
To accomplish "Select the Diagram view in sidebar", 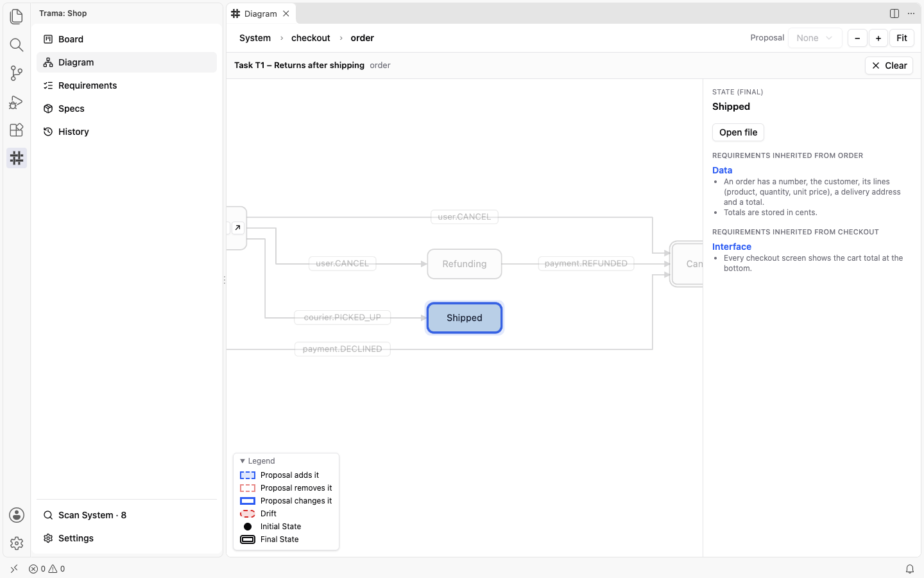I will [127, 62].
